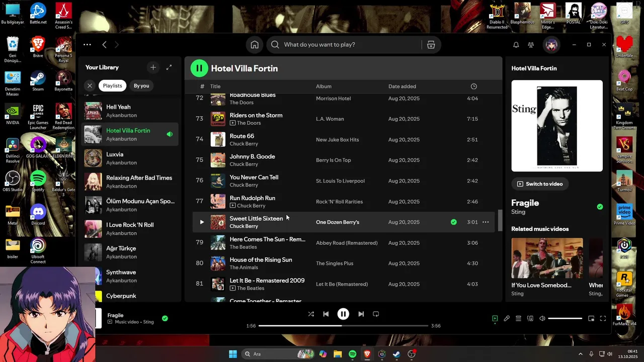The width and height of the screenshot is (644, 362).
Task: Skip to the next track
Action: click(361, 314)
